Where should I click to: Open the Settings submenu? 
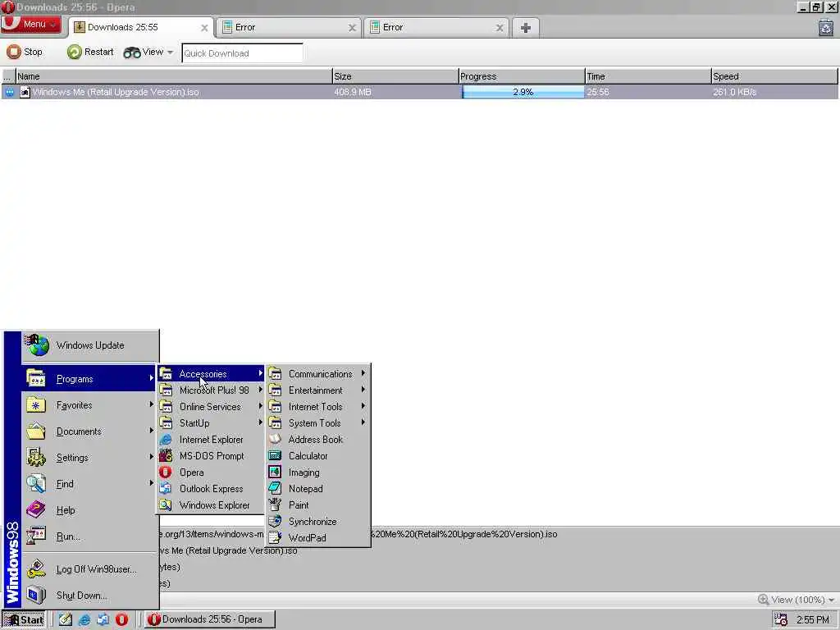click(89, 458)
